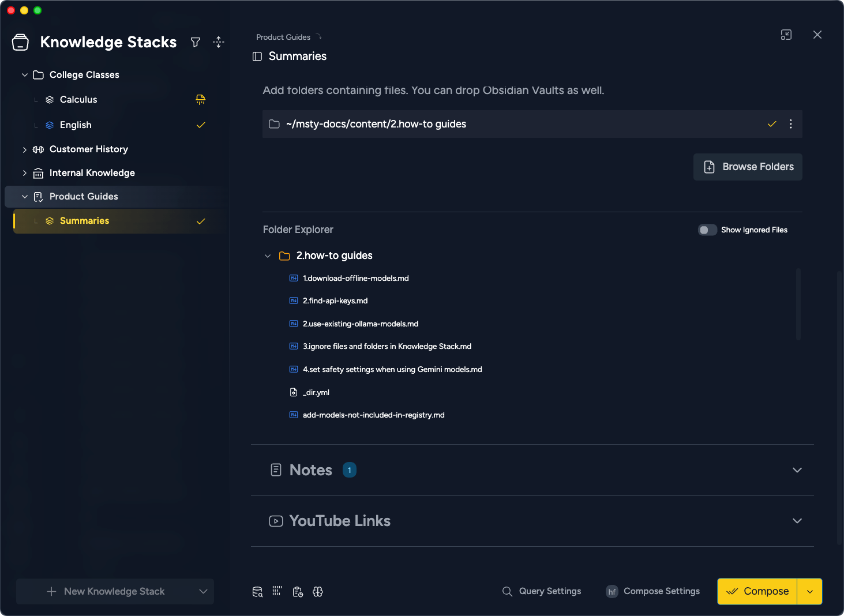
Task: Expand the Customer History folder
Action: tap(25, 149)
